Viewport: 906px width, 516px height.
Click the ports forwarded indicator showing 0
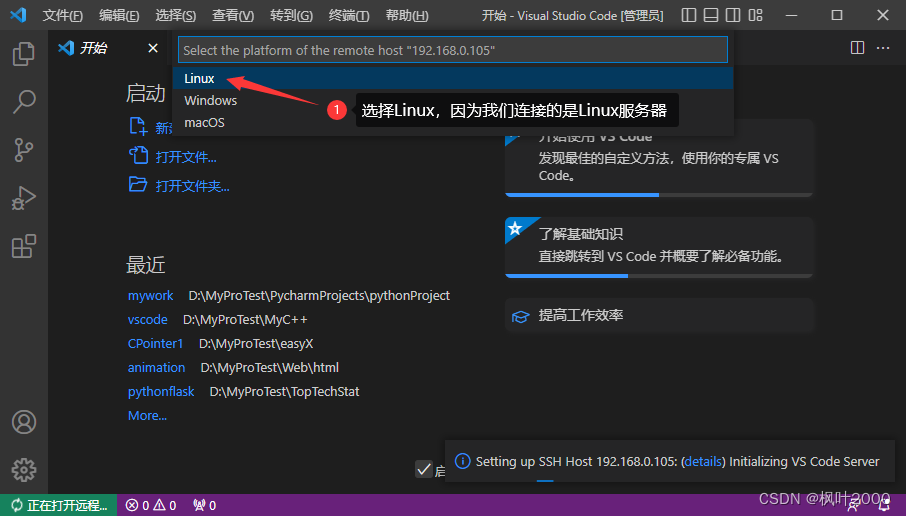(205, 506)
